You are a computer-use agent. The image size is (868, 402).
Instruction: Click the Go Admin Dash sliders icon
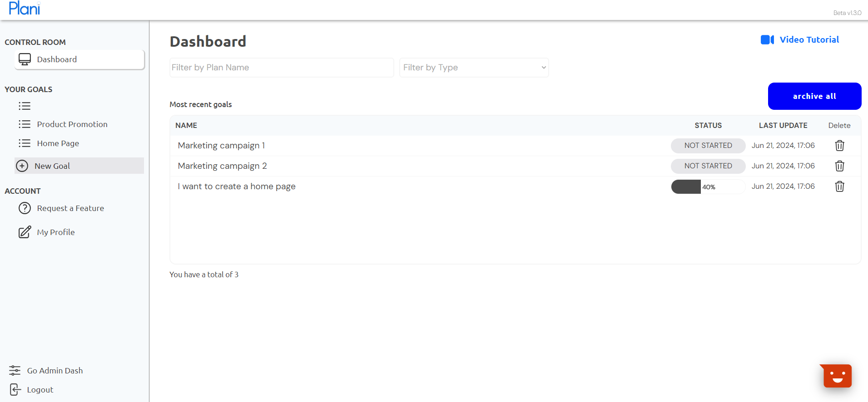15,371
